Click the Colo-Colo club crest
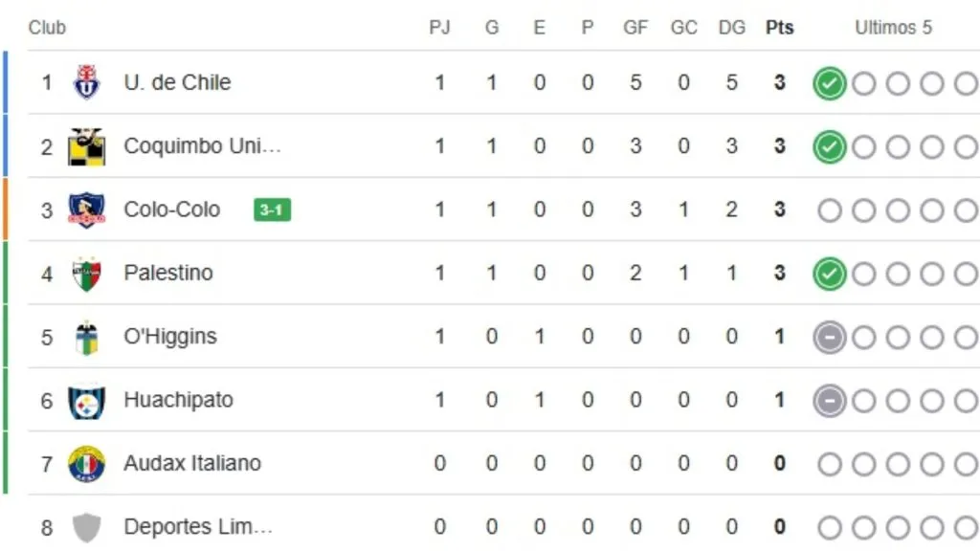This screenshot has height=551, width=980. (x=86, y=209)
